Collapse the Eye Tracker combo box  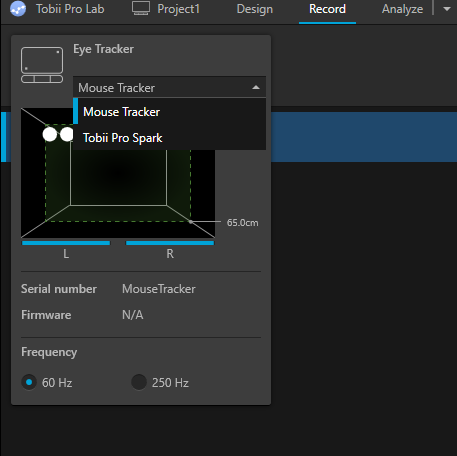[169, 88]
